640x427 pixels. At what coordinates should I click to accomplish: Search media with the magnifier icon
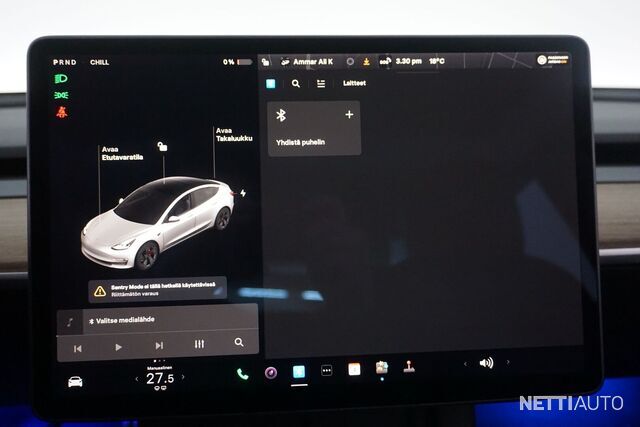pos(239,342)
